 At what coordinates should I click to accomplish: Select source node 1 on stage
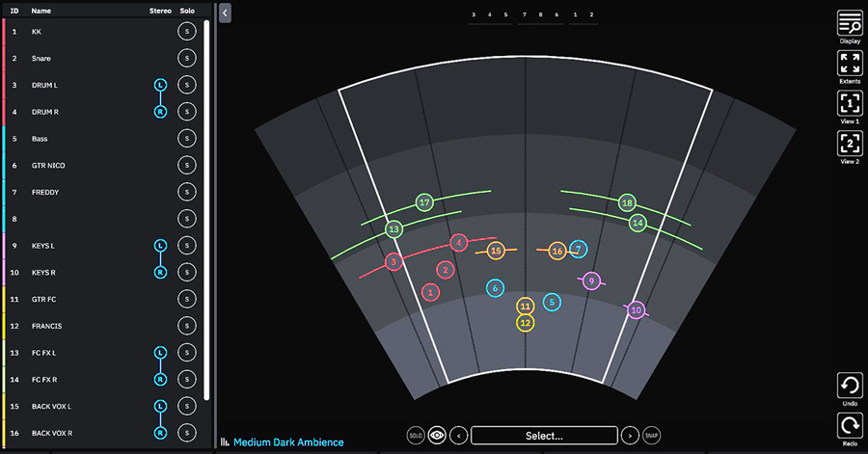click(x=431, y=292)
